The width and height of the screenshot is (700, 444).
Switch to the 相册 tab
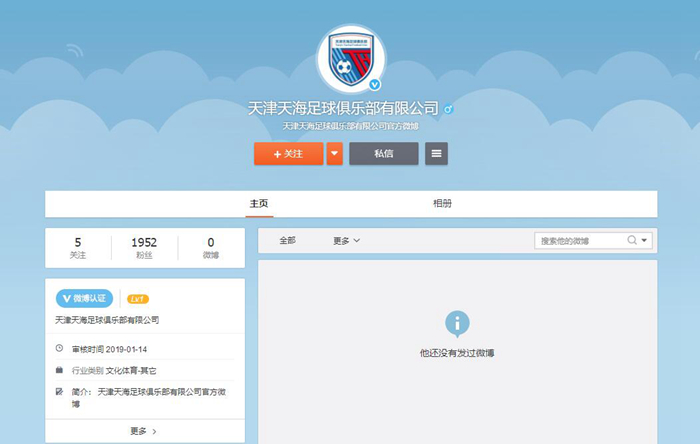point(442,203)
